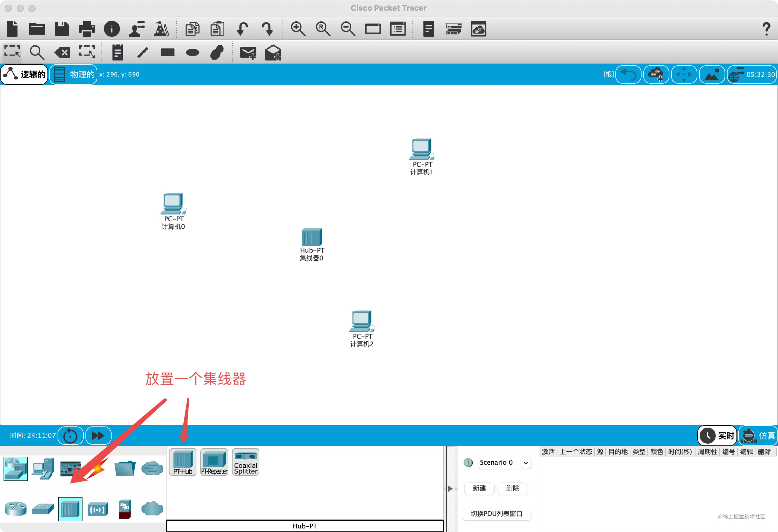The image size is (778, 532).
Task: Save the project with floppy disk icon
Action: click(x=62, y=29)
